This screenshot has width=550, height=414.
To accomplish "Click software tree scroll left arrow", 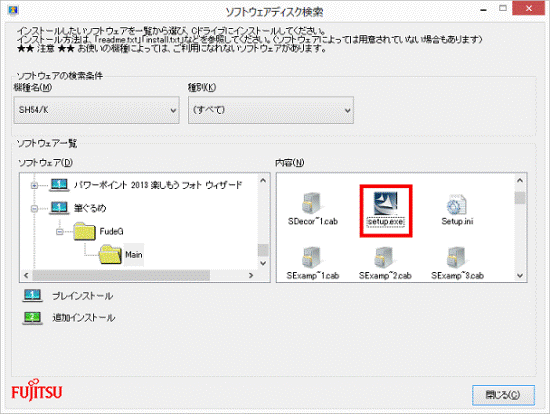I will (x=26, y=275).
